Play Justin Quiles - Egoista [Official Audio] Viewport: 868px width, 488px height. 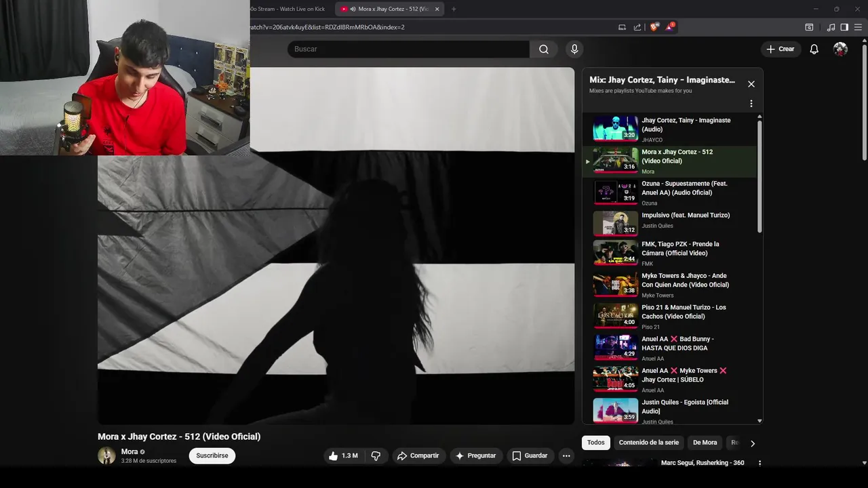(x=669, y=411)
